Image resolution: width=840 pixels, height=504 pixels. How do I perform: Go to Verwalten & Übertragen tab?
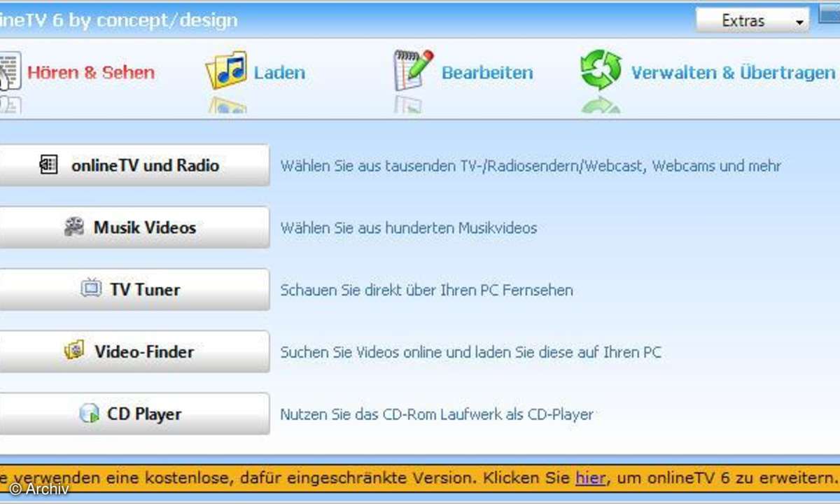pyautogui.click(x=733, y=72)
